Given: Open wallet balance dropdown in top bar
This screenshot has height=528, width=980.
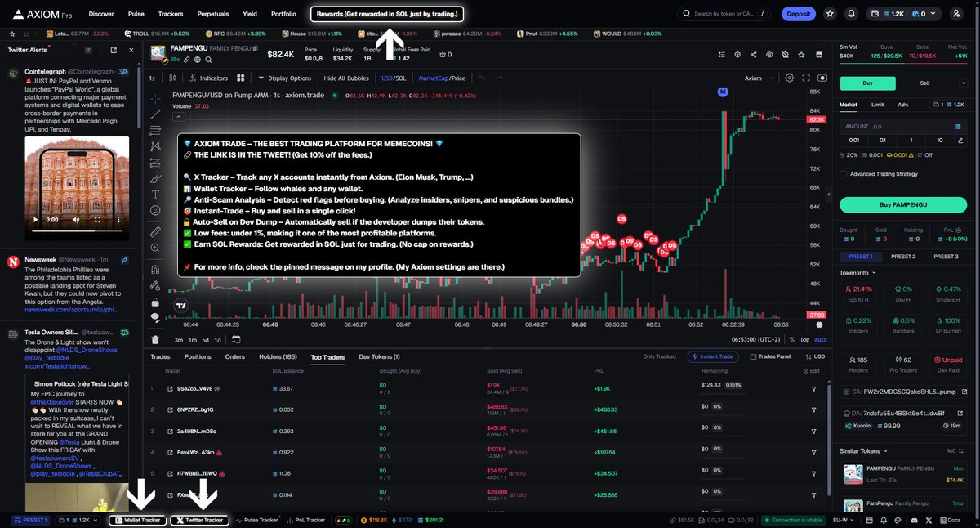Looking at the screenshot, I should tap(903, 14).
